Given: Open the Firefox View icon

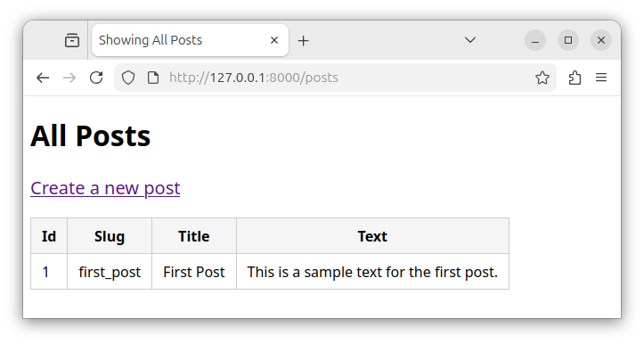Looking at the screenshot, I should (72, 40).
